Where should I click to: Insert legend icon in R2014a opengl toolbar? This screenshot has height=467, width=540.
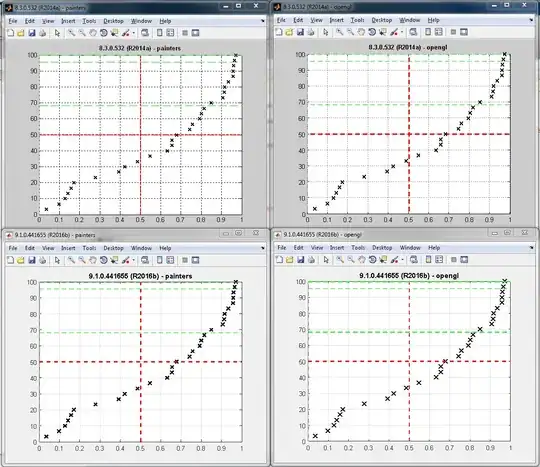[x=438, y=32]
